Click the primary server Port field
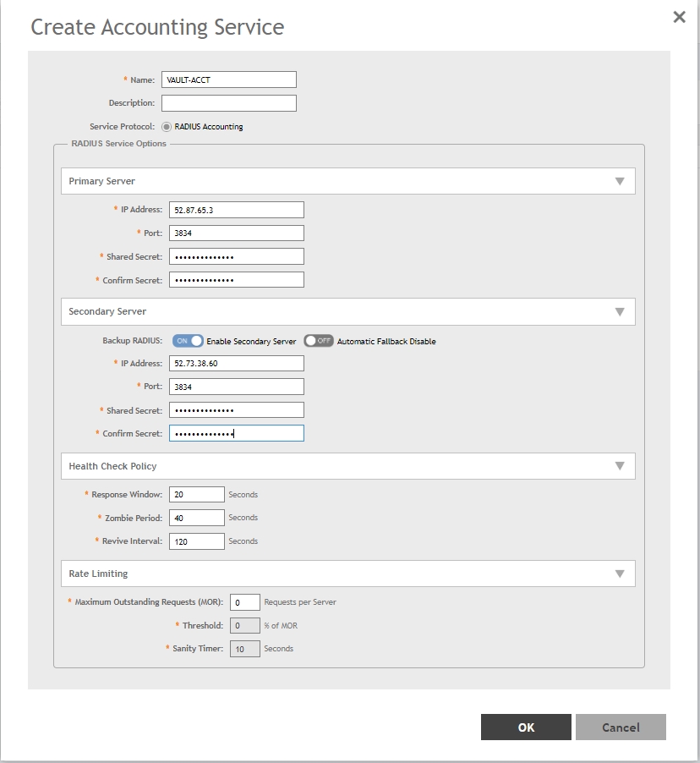700x763 pixels. pos(236,233)
